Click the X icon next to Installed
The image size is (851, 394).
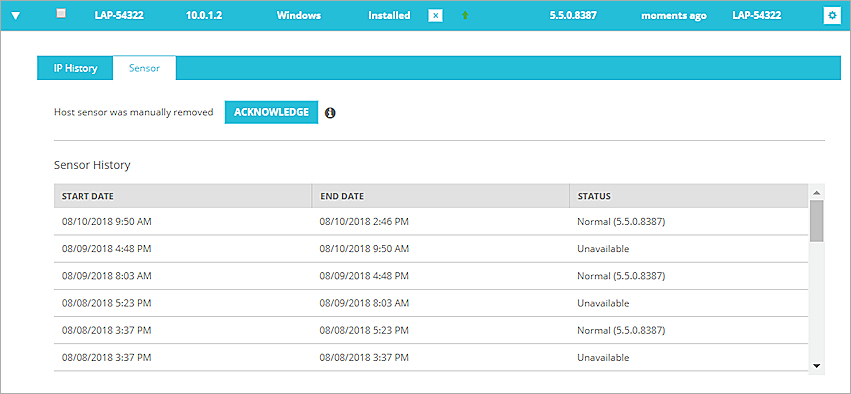pyautogui.click(x=435, y=16)
